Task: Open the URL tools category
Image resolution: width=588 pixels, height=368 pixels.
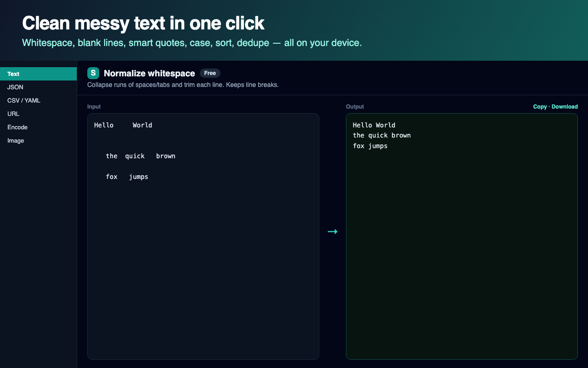Action: (x=38, y=114)
